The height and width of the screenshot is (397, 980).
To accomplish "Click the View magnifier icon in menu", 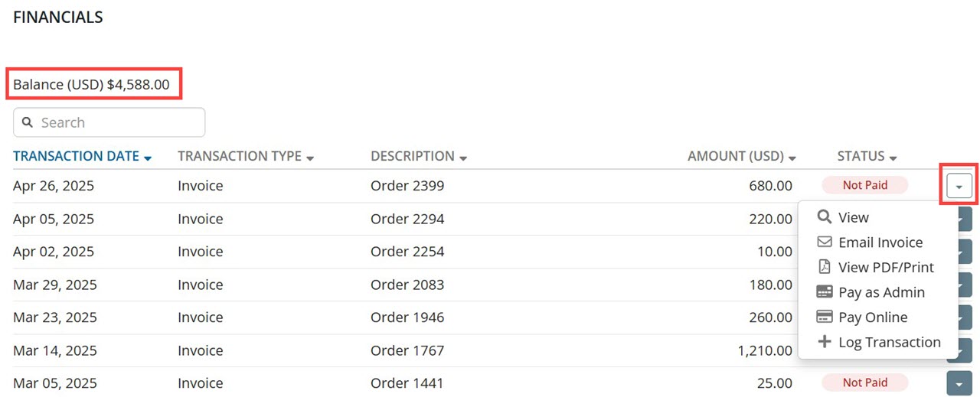I will [825, 217].
